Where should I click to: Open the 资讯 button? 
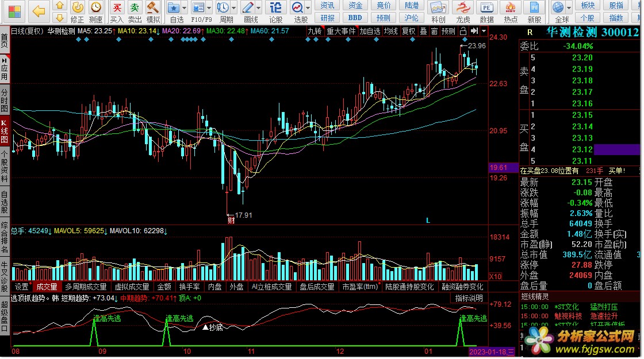coord(327,5)
